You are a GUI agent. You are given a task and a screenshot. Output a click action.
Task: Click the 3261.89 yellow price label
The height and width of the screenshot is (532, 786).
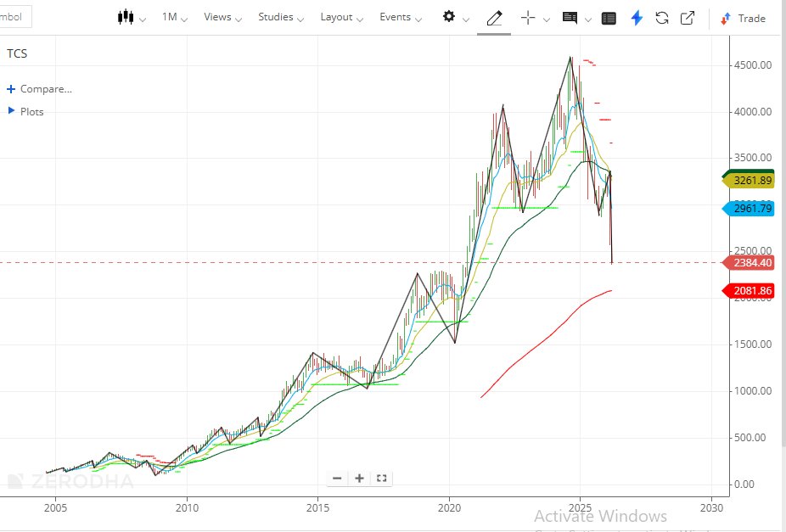pos(749,181)
